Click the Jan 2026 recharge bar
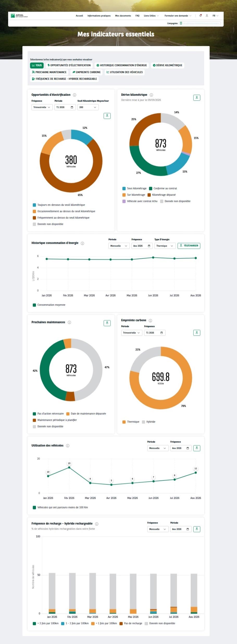 click(52, 593)
